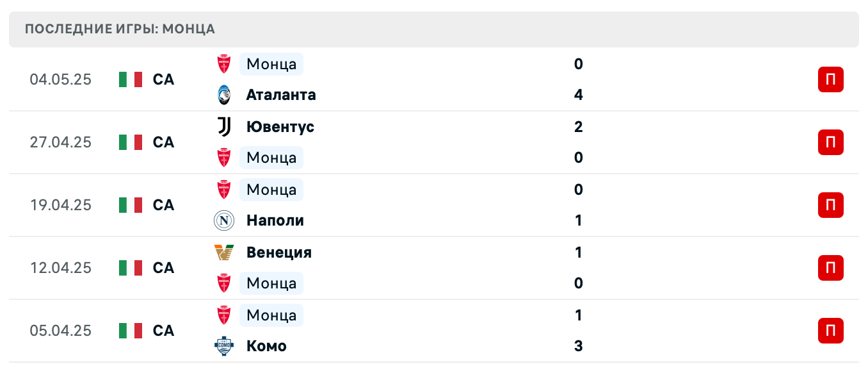Open the highlighted Монца team name link

pyautogui.click(x=271, y=64)
